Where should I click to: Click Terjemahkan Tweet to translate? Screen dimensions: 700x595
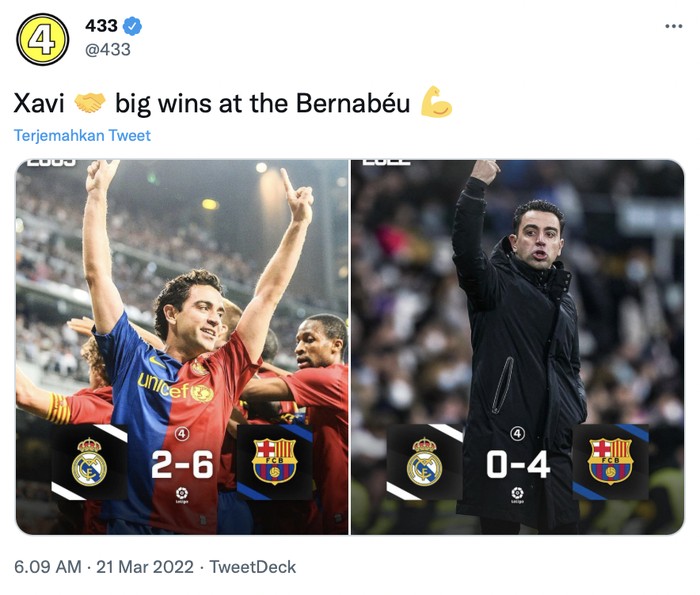tap(82, 135)
